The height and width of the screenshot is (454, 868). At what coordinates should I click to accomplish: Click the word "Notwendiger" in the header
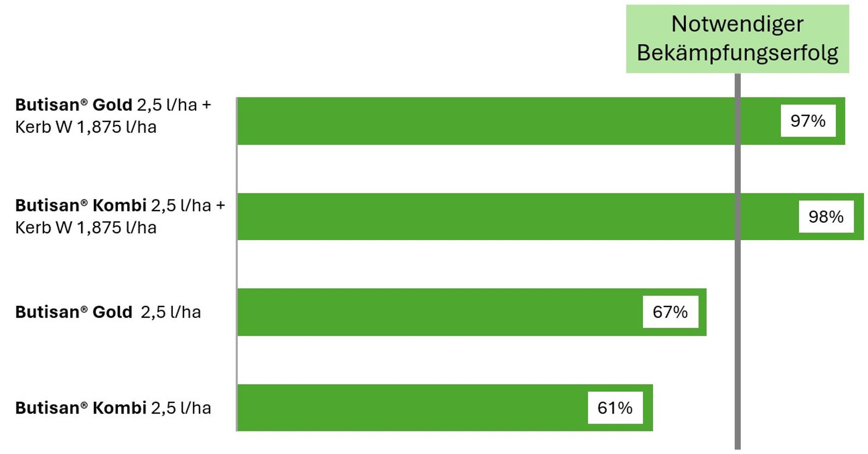(737, 24)
